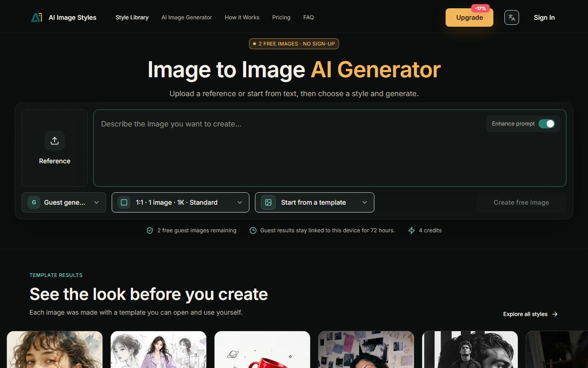Click the Reference upload area
The image size is (588, 368).
click(55, 148)
